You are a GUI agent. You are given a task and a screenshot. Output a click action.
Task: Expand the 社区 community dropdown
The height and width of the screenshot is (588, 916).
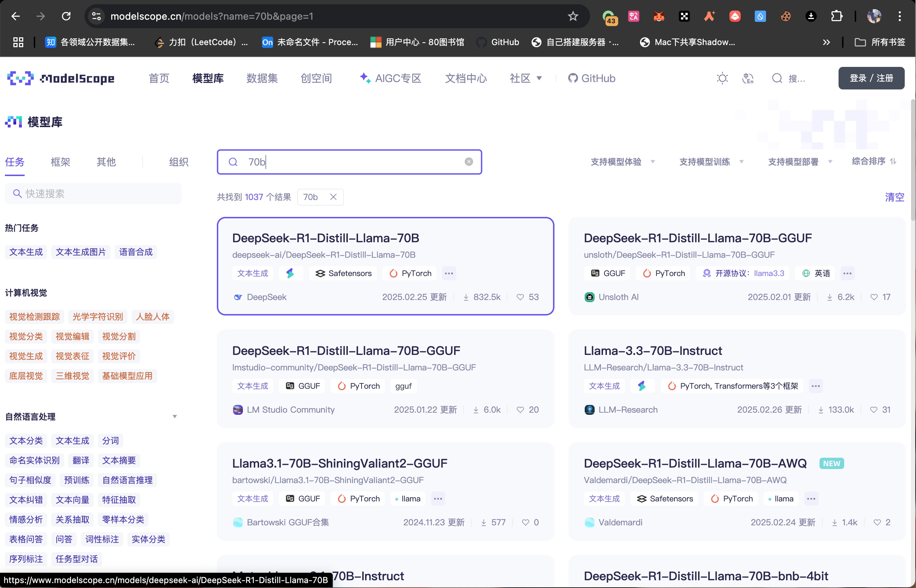coord(526,78)
